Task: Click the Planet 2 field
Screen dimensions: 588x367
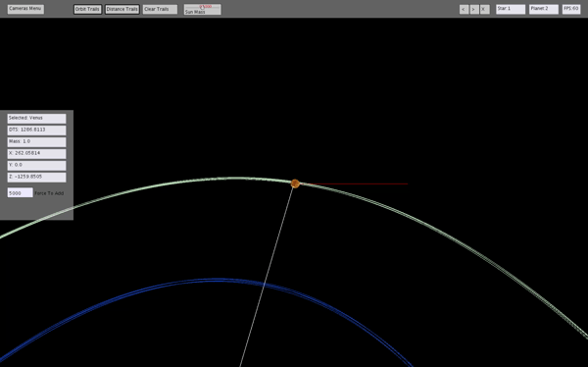Action: [544, 10]
